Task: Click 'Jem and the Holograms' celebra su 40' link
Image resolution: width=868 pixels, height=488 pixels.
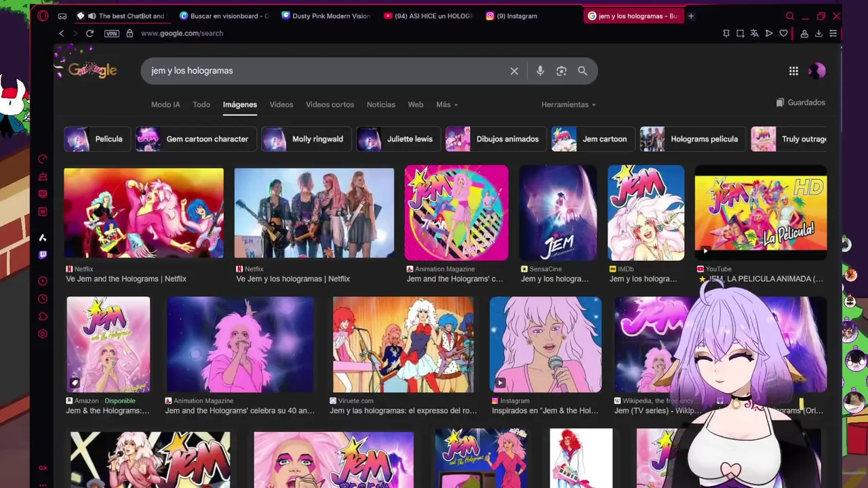Action: pos(239,411)
